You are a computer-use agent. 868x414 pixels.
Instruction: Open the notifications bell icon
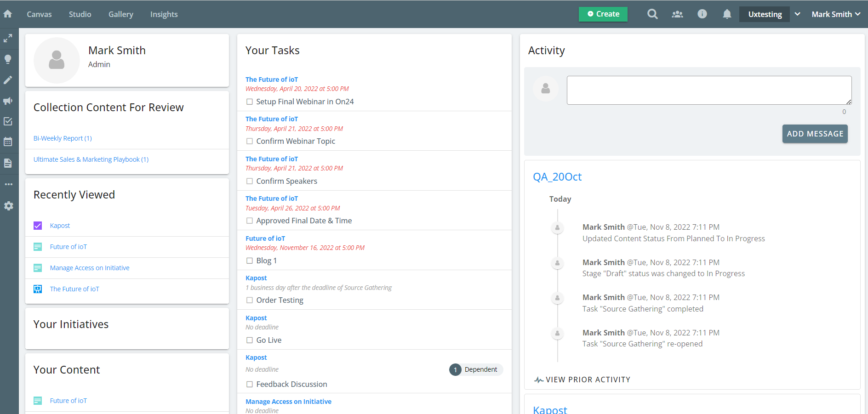point(727,14)
